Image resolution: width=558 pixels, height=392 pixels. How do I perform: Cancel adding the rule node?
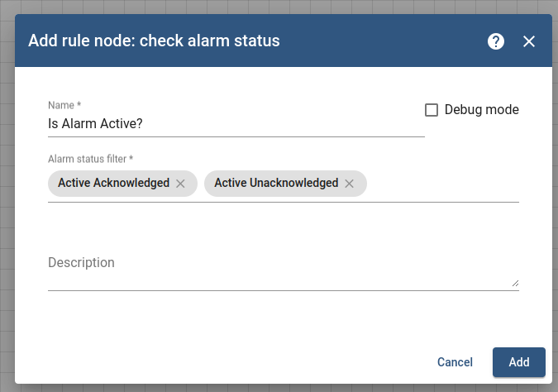[455, 362]
